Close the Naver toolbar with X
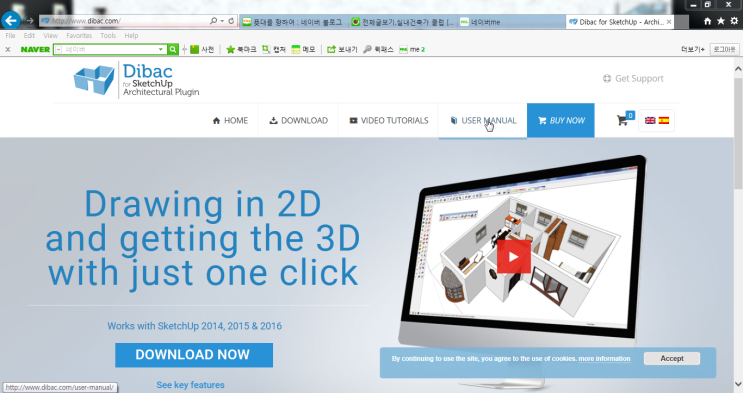 (x=8, y=49)
